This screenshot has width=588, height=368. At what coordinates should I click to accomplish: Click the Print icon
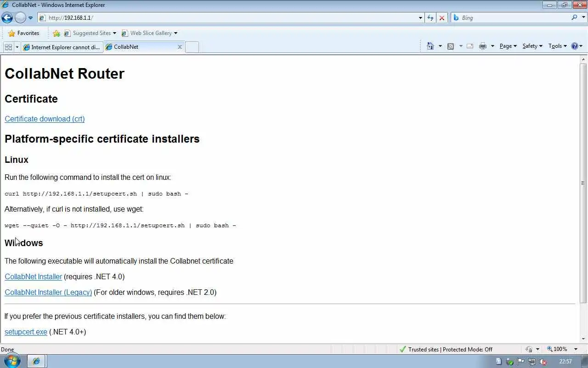click(x=482, y=46)
